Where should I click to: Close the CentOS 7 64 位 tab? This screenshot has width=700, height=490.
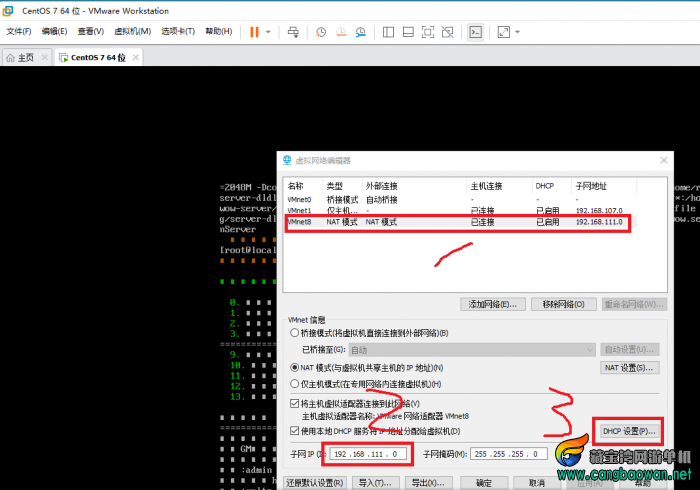(x=136, y=57)
